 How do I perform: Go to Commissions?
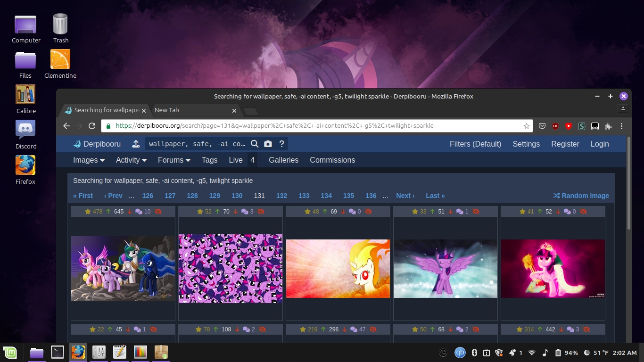click(x=332, y=160)
